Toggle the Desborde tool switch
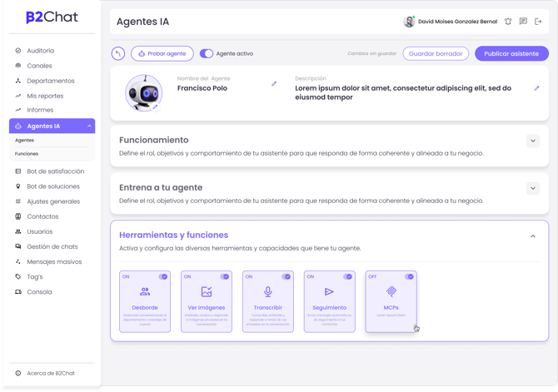 pos(163,276)
